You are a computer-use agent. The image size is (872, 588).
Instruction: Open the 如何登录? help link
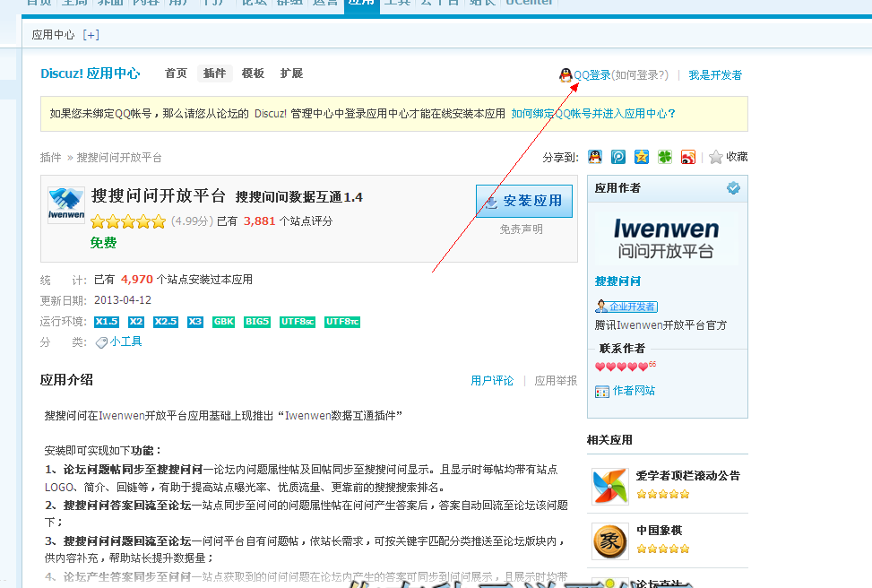(x=640, y=75)
